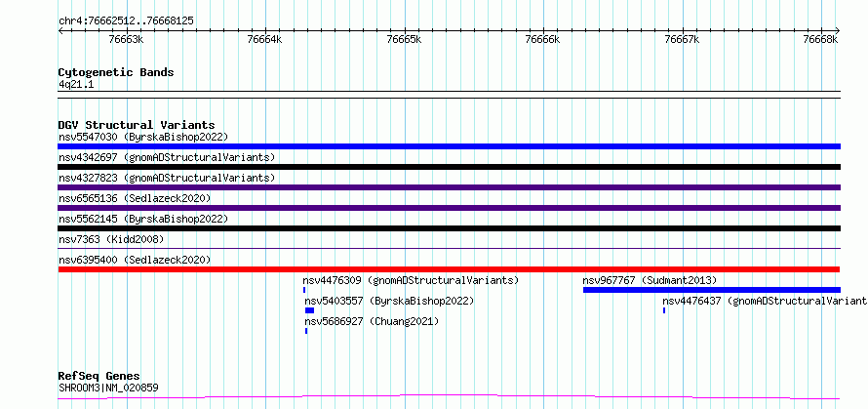Click the 76668k ruler tick
The width and height of the screenshot is (868, 409).
coord(821,39)
